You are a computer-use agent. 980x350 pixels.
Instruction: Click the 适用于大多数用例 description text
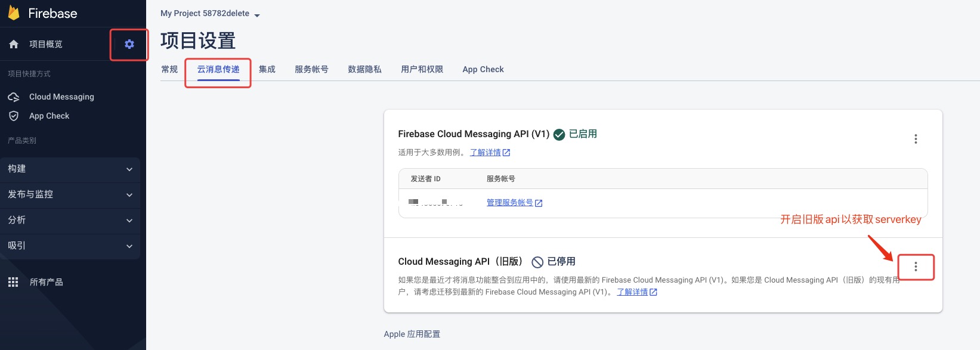click(432, 153)
